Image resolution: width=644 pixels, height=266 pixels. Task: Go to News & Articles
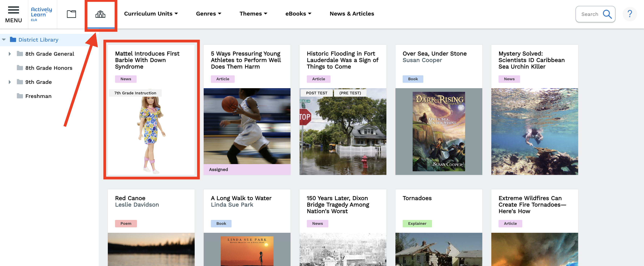click(x=351, y=14)
